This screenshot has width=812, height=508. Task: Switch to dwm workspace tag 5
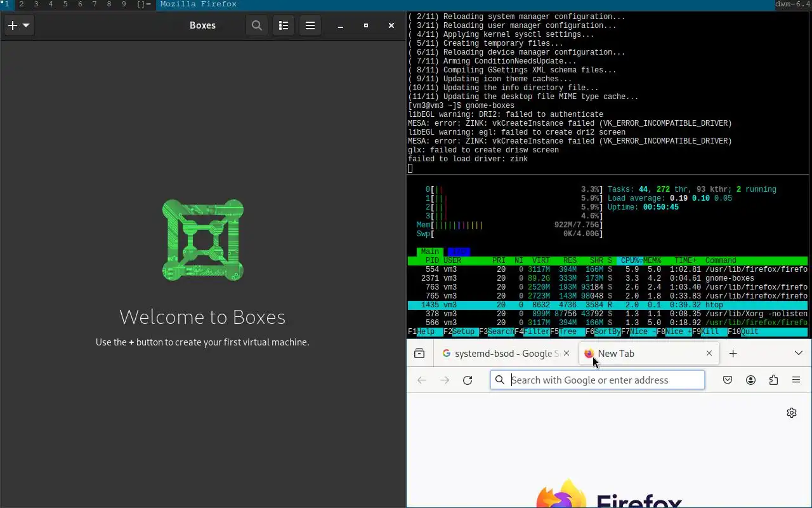pyautogui.click(x=65, y=4)
